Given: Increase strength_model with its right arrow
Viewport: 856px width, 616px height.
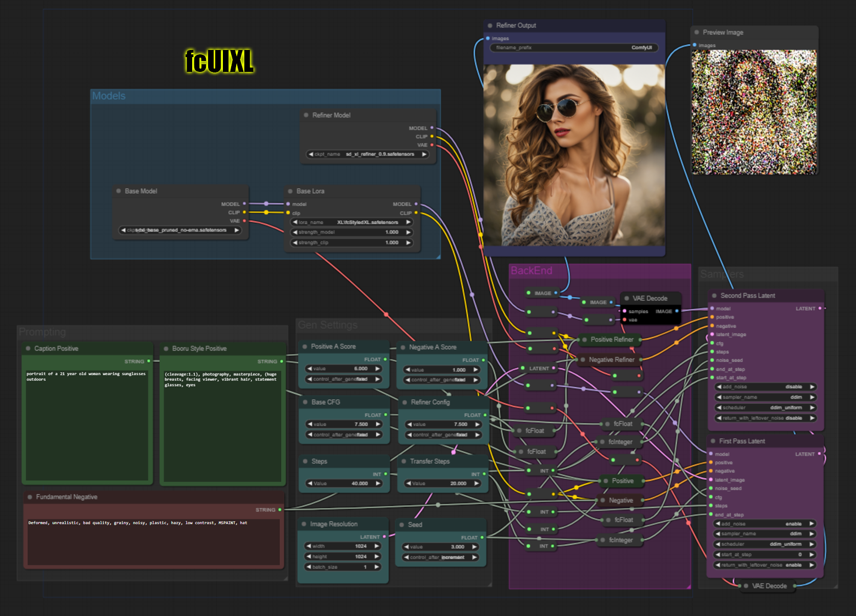Looking at the screenshot, I should 408,232.
